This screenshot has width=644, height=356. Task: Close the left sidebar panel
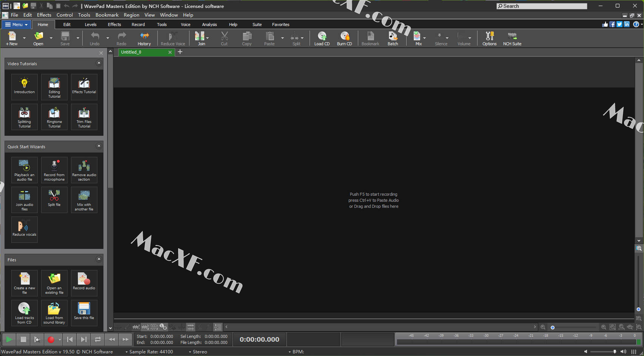101,53
